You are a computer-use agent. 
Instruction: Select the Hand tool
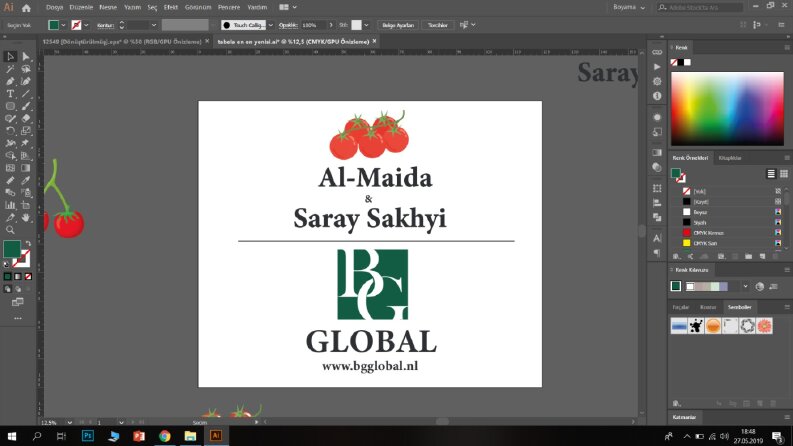coord(26,217)
